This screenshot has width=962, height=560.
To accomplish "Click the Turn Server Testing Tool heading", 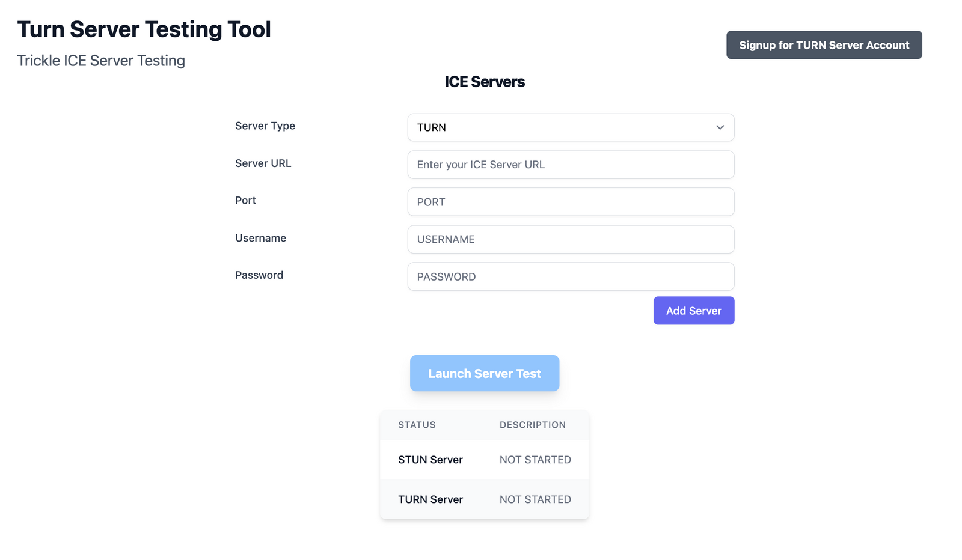I will tap(144, 29).
